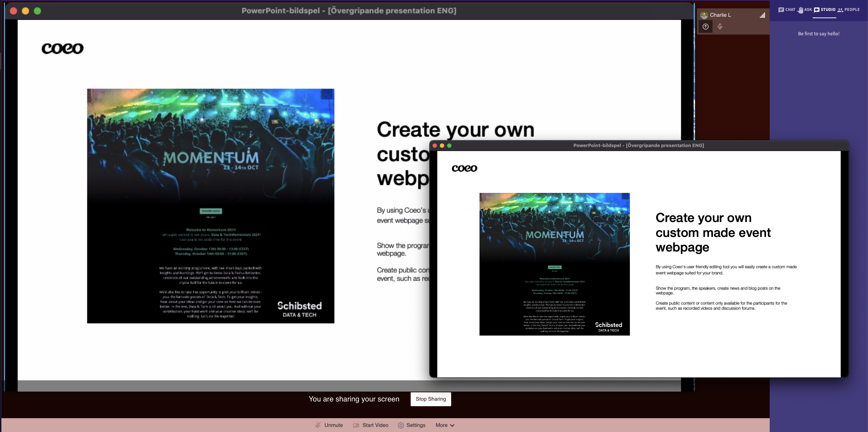Click the front PowerPoint window title bar
Viewport: 868px width, 432px height.
[638, 145]
